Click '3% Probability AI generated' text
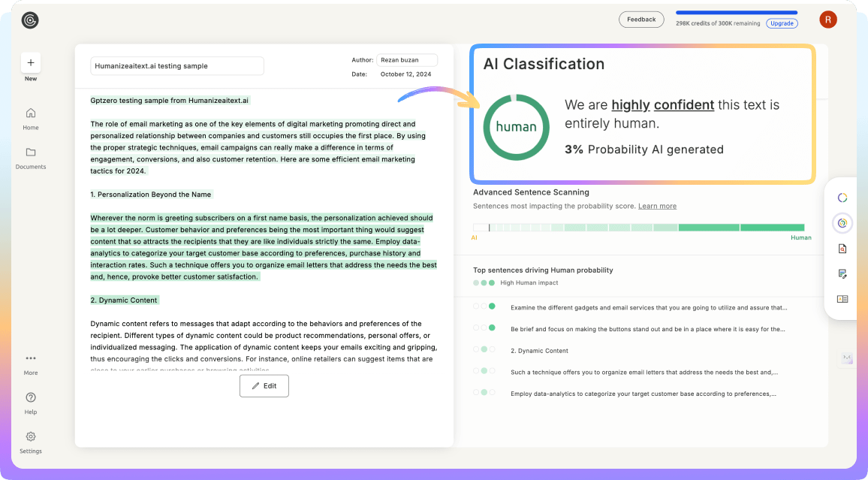This screenshot has width=868, height=480. click(643, 149)
